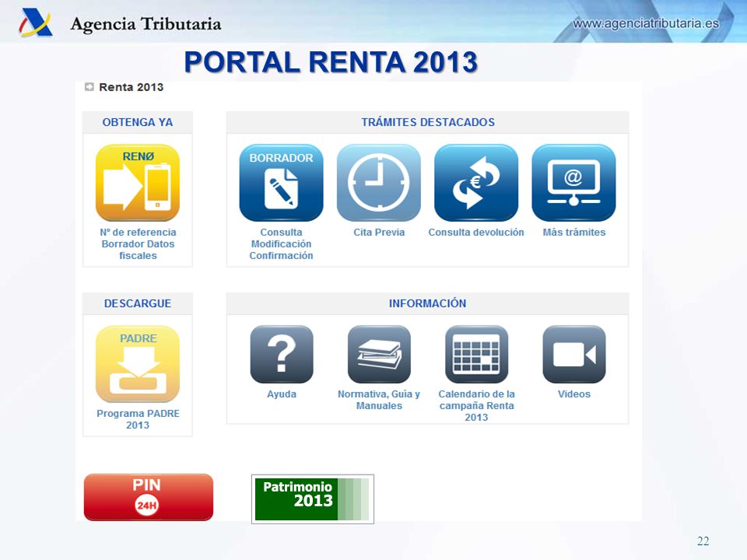Click the Vídeos text link
The image size is (747, 560).
pyautogui.click(x=574, y=394)
